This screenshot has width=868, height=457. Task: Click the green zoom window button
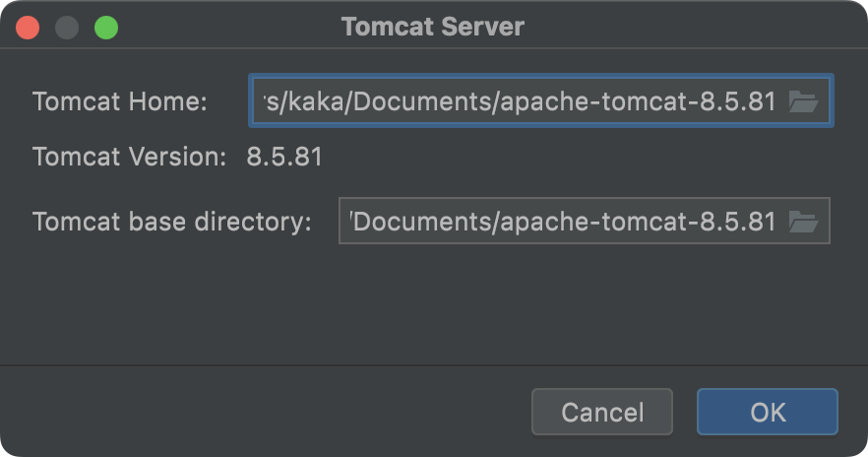pos(105,28)
